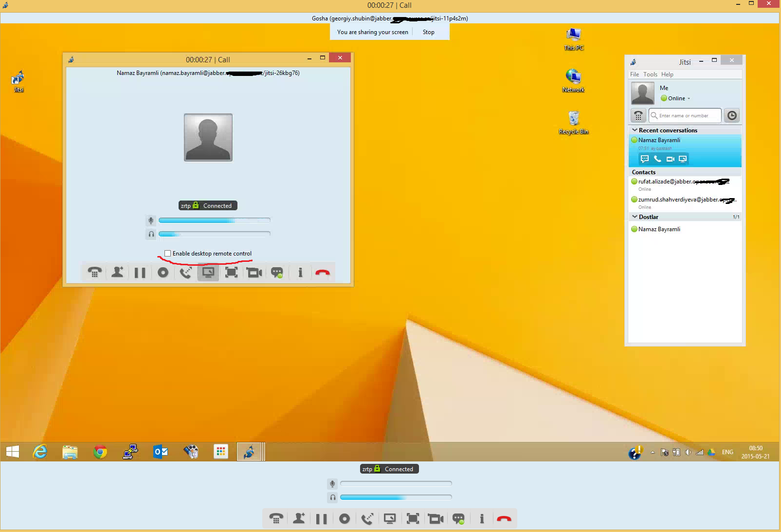Transfer the Namaz Bayramli call
The width and height of the screenshot is (781, 532).
point(185,273)
